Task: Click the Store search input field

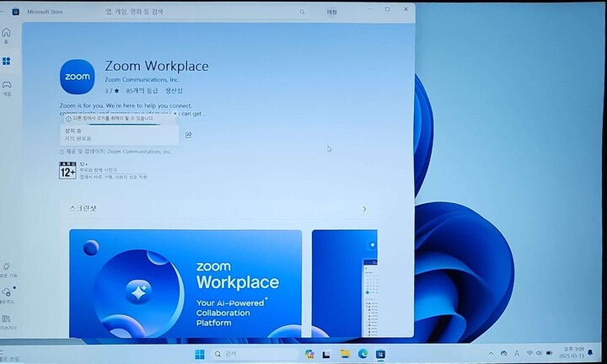Action: click(x=206, y=12)
